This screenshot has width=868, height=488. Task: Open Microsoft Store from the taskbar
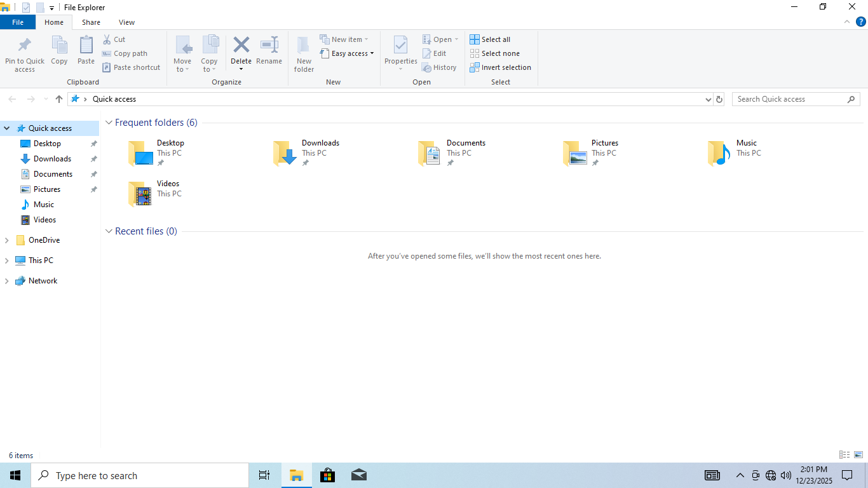327,475
